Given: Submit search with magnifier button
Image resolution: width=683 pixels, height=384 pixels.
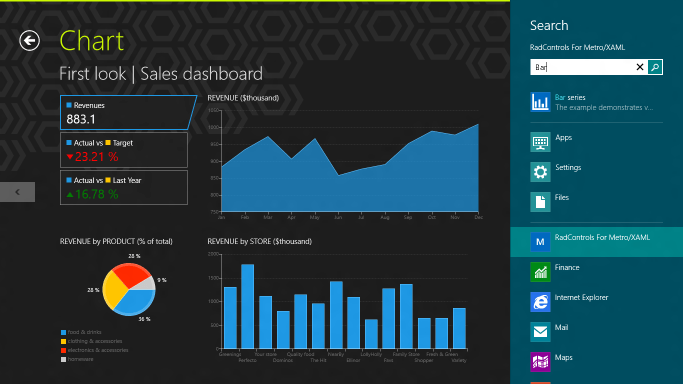Looking at the screenshot, I should pyautogui.click(x=655, y=67).
